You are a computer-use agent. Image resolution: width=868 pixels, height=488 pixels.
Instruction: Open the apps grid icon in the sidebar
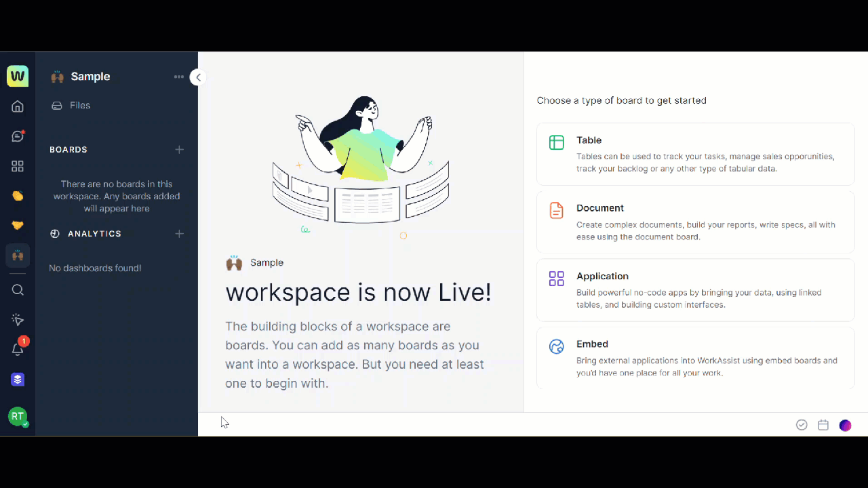(x=18, y=166)
